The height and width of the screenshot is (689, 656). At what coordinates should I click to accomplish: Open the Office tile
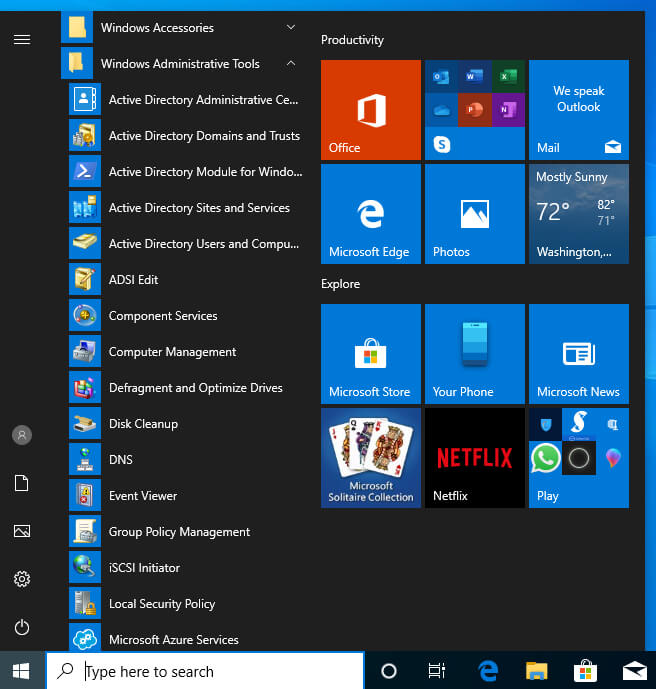371,110
